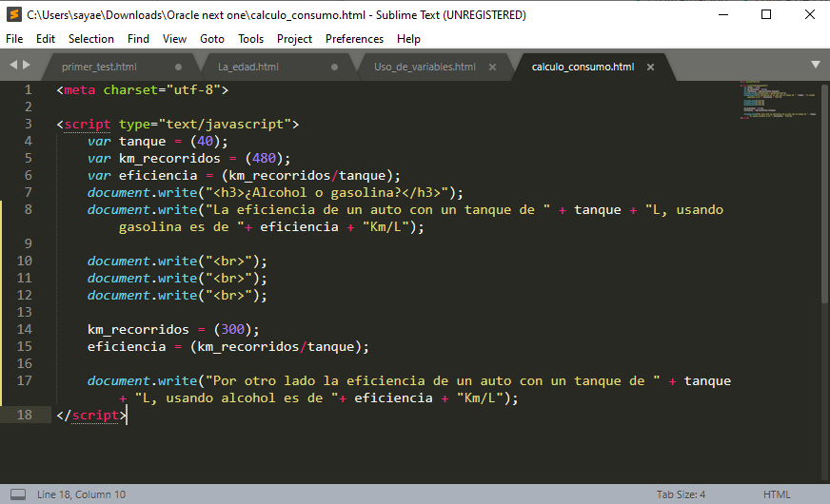Click the number 480 on line 5

264,158
